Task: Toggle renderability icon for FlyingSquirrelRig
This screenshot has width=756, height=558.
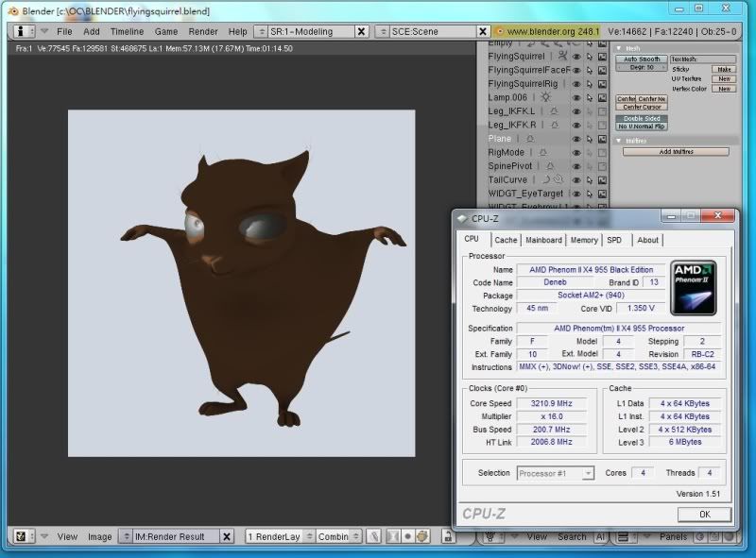Action: [602, 84]
